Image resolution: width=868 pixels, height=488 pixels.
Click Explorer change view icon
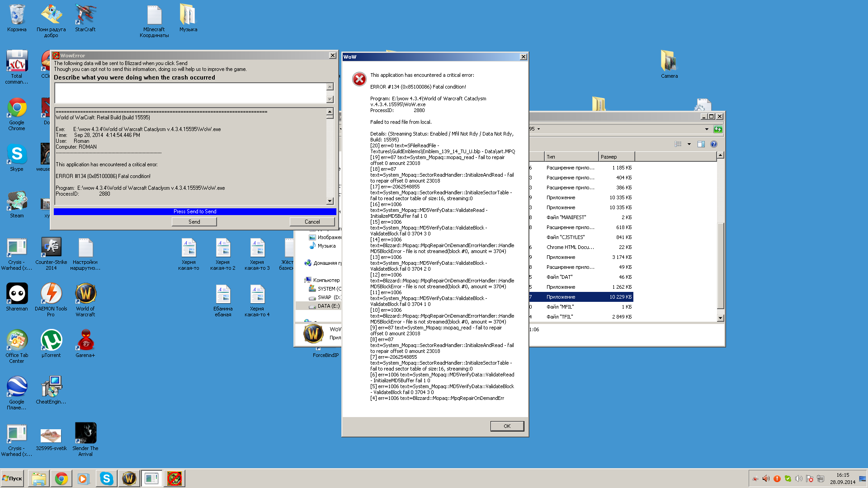click(678, 144)
